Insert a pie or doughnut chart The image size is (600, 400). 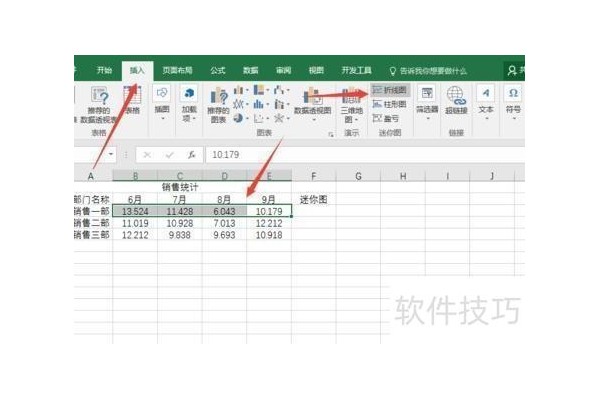click(x=241, y=118)
